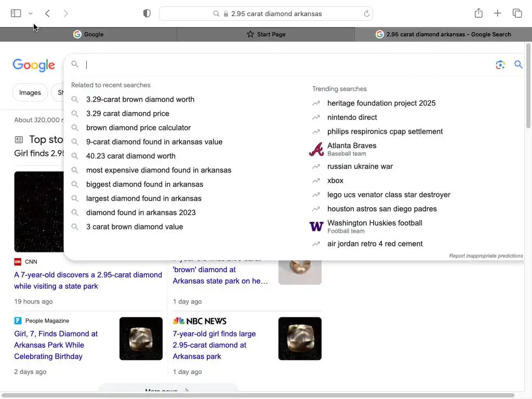Click the Safari address bar
Image resolution: width=532 pixels, height=399 pixels.
[266, 14]
